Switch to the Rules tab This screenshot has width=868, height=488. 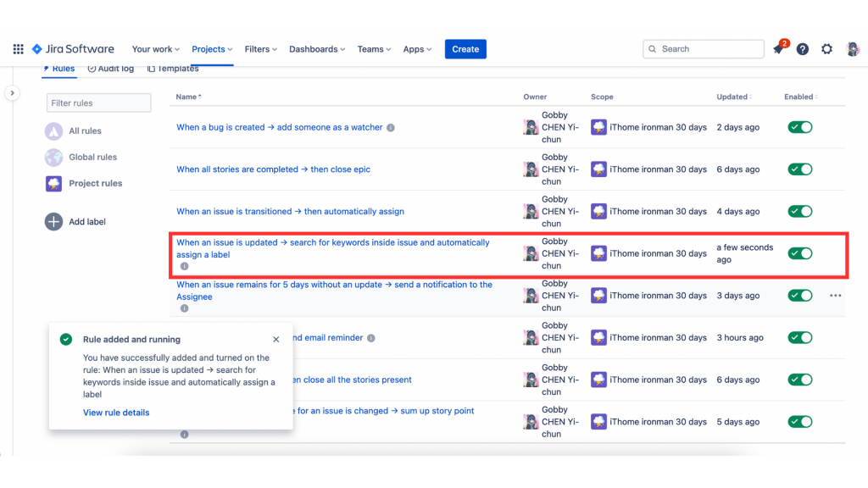click(x=58, y=69)
